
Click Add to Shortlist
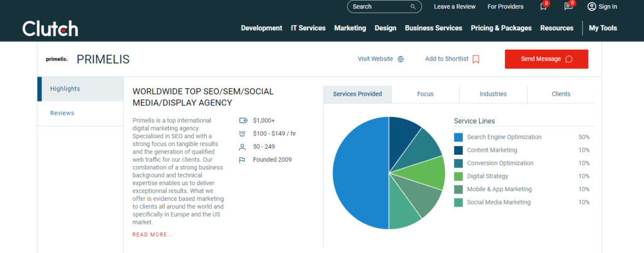click(x=447, y=59)
